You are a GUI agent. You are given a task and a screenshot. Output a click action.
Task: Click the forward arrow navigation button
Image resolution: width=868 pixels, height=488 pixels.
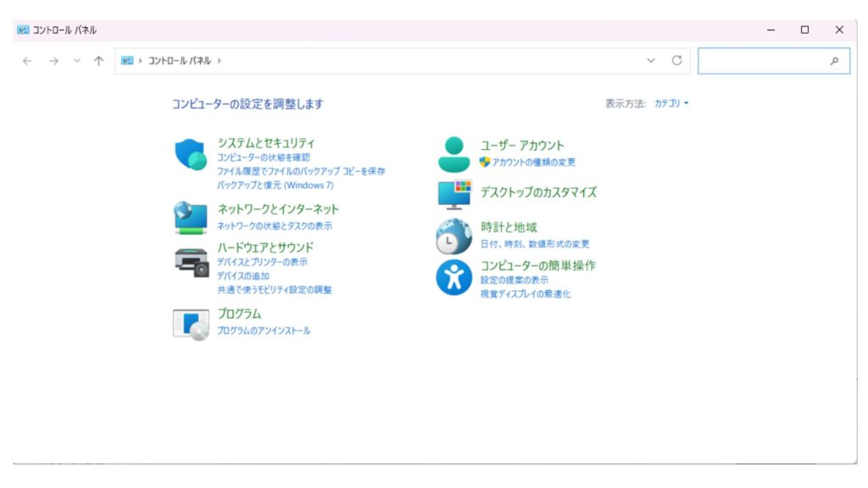click(x=53, y=61)
